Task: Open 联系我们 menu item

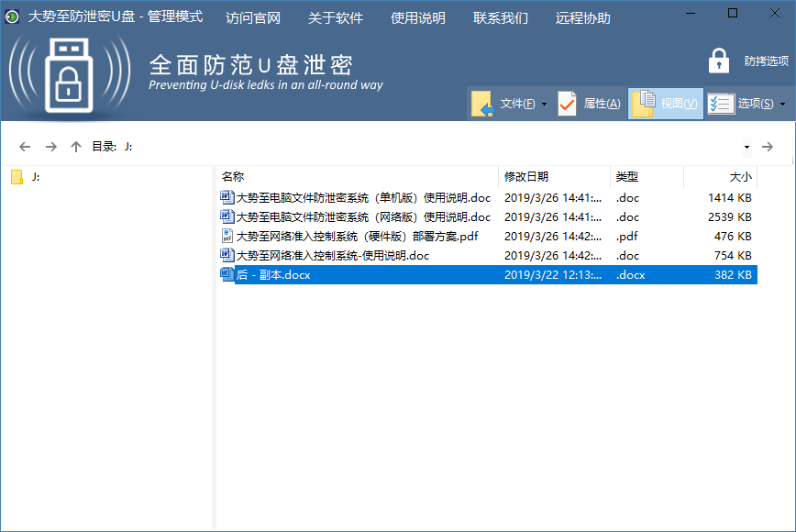Action: pyautogui.click(x=501, y=18)
